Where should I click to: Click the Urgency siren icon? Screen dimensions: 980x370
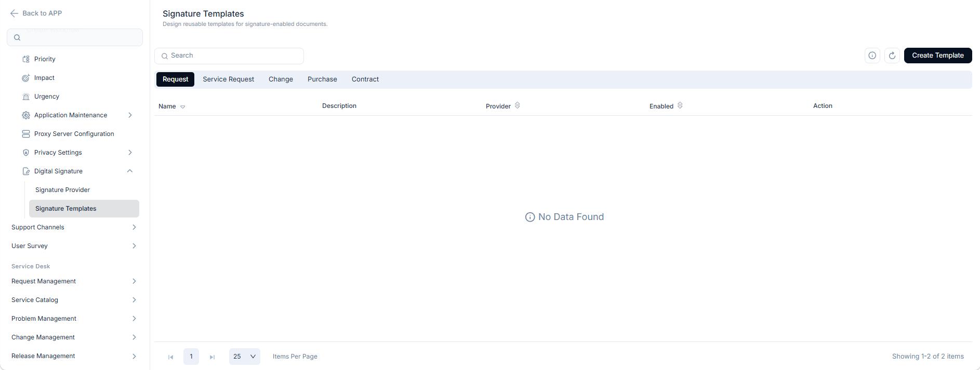pyautogui.click(x=26, y=97)
